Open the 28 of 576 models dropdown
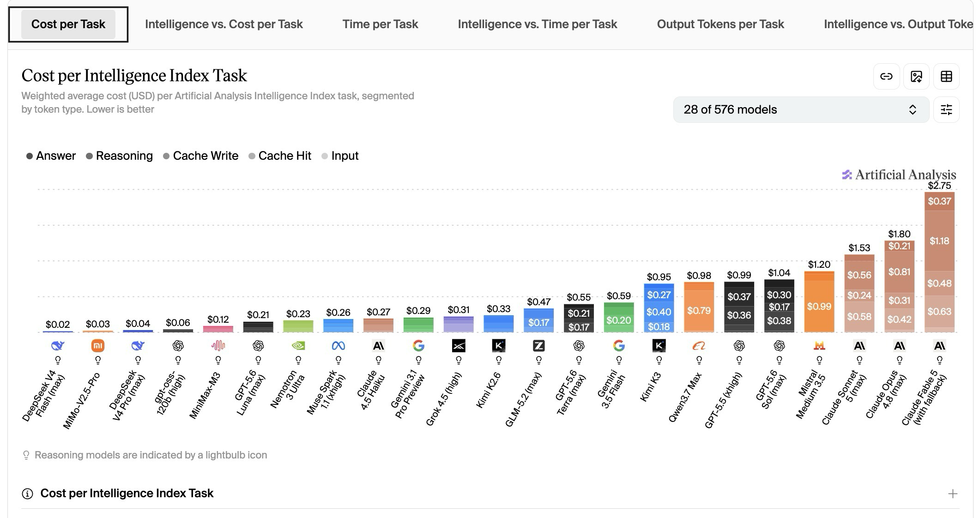Image resolution: width=980 pixels, height=518 pixels. pos(801,110)
